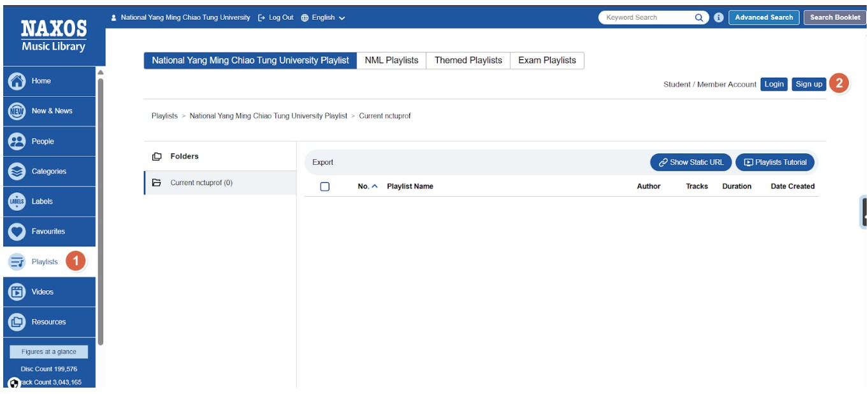868x394 pixels.
Task: Open New & News sidebar icon
Action: [x=17, y=111]
